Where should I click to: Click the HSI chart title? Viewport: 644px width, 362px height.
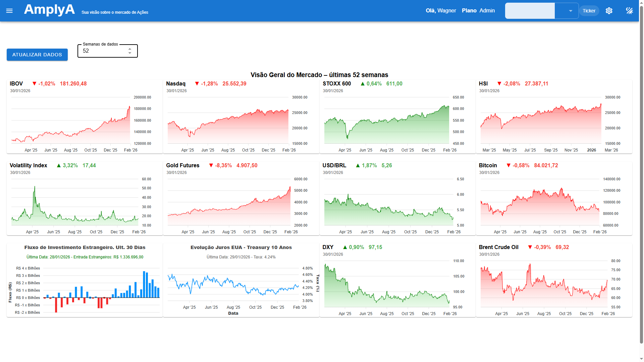click(x=483, y=84)
